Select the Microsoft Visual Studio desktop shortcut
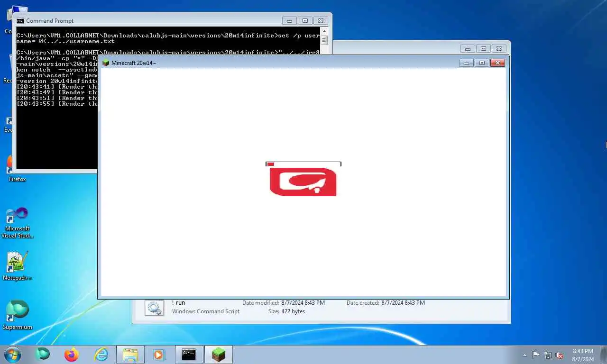The image size is (607, 364). [18, 223]
